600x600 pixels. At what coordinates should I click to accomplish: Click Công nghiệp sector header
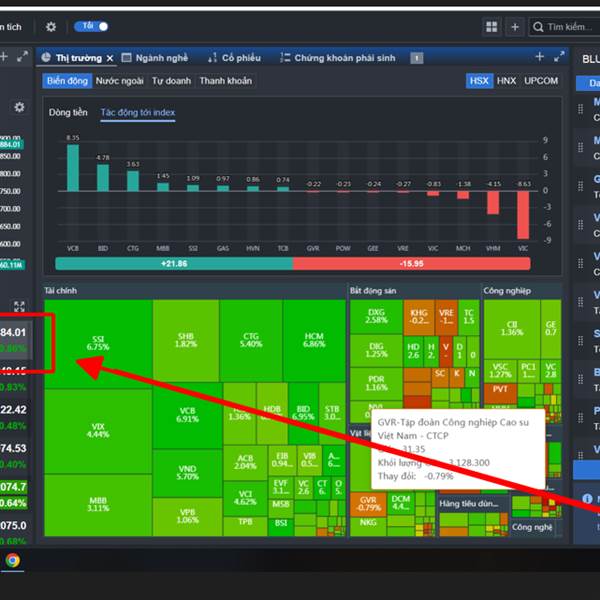pos(507,291)
